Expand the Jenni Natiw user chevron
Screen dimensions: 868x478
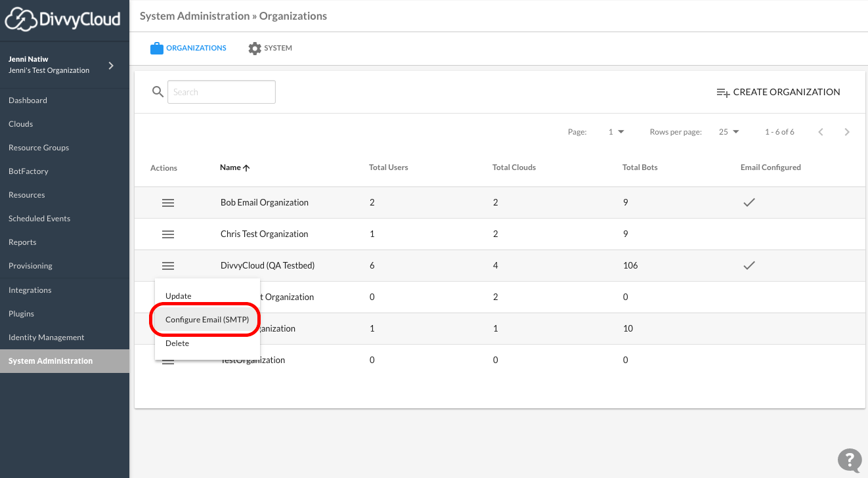(111, 66)
